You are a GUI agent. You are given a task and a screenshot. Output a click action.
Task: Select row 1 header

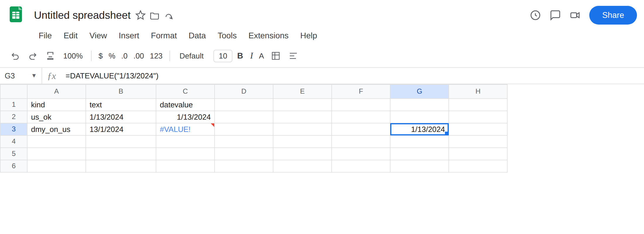point(14,105)
